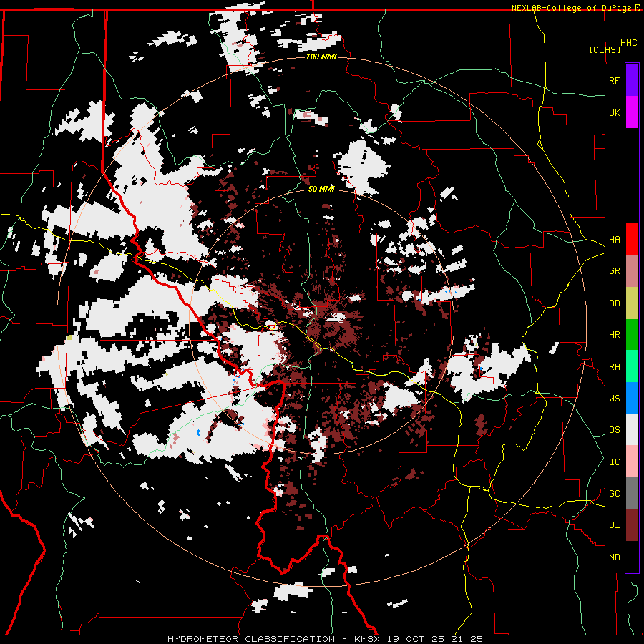This screenshot has height=644, width=644.
Task: Click the DS legend label
Action: click(614, 430)
